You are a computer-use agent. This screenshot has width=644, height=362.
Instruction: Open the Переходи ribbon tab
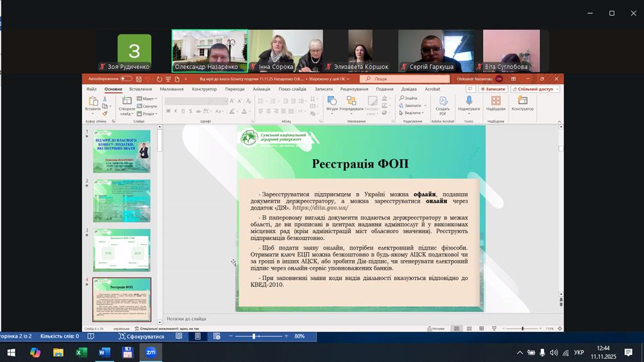pos(235,89)
